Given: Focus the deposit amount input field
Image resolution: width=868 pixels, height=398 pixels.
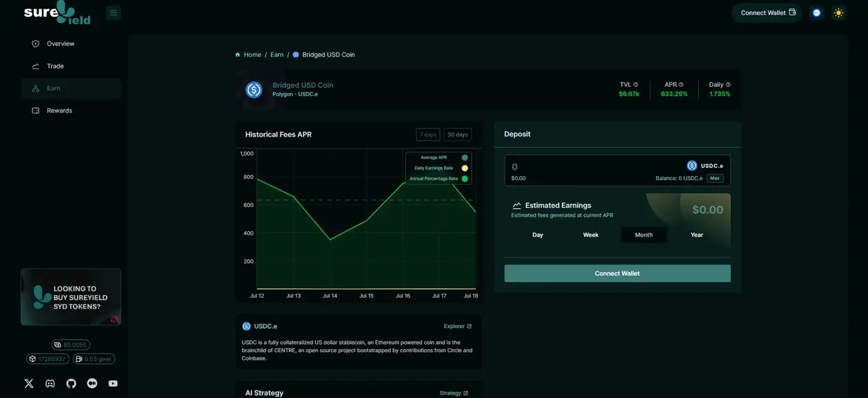Looking at the screenshot, I should point(589,166).
